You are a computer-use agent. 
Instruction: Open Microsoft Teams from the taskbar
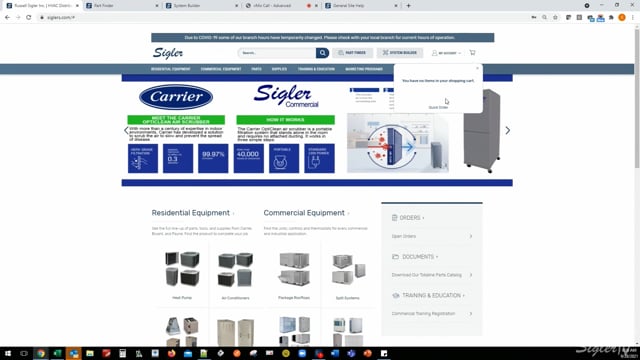tap(351, 353)
